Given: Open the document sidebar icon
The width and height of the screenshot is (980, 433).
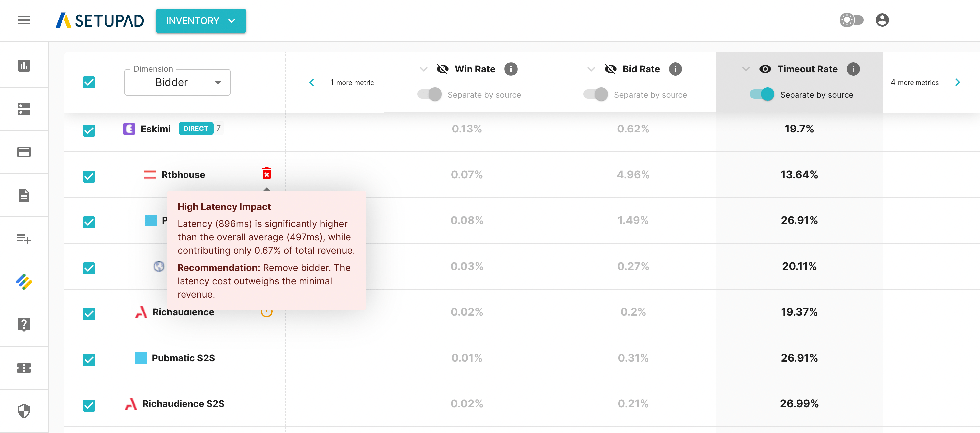Looking at the screenshot, I should [x=24, y=195].
